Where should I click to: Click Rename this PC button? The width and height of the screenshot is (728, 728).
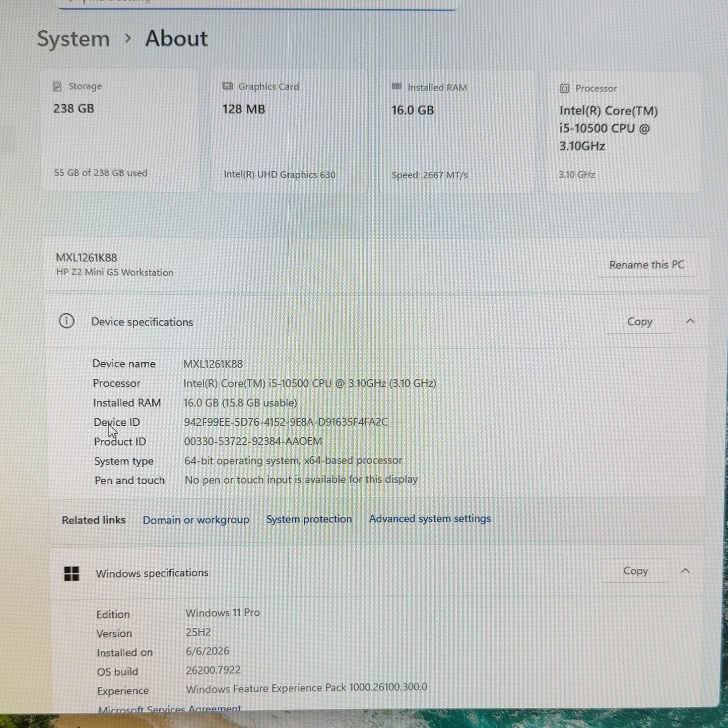tap(646, 265)
